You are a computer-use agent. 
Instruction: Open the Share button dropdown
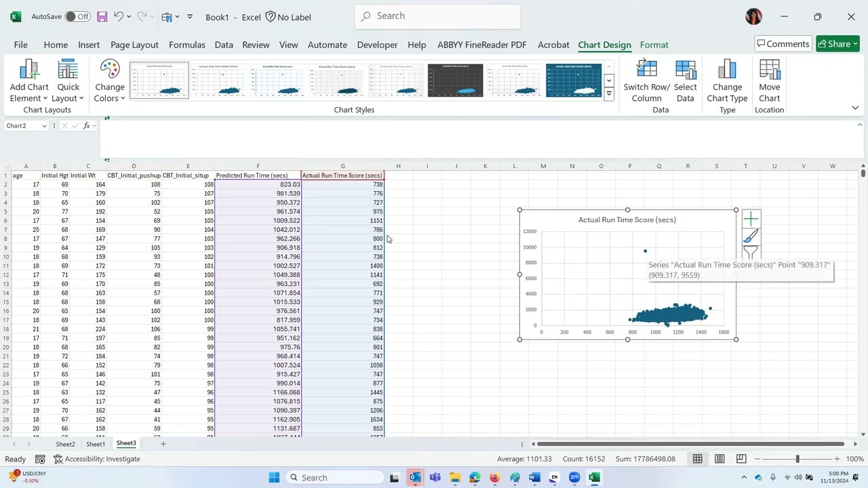(855, 44)
